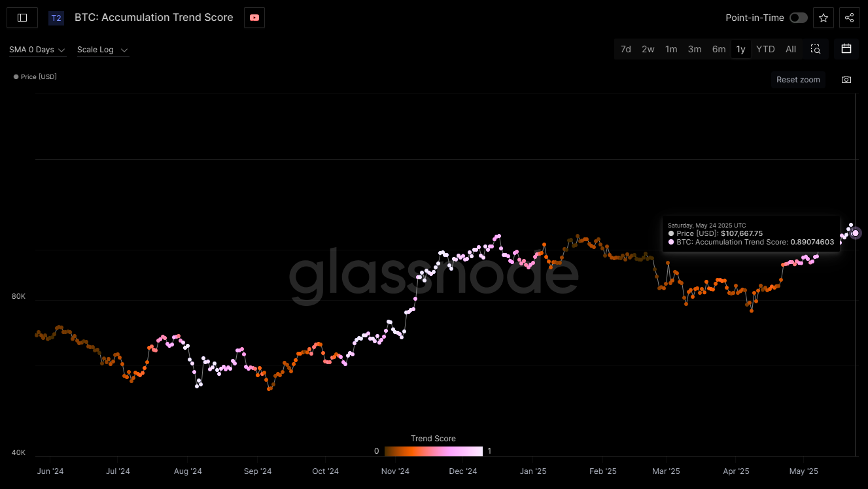Click the Nov '24 axis label
The height and width of the screenshot is (489, 868).
395,471
